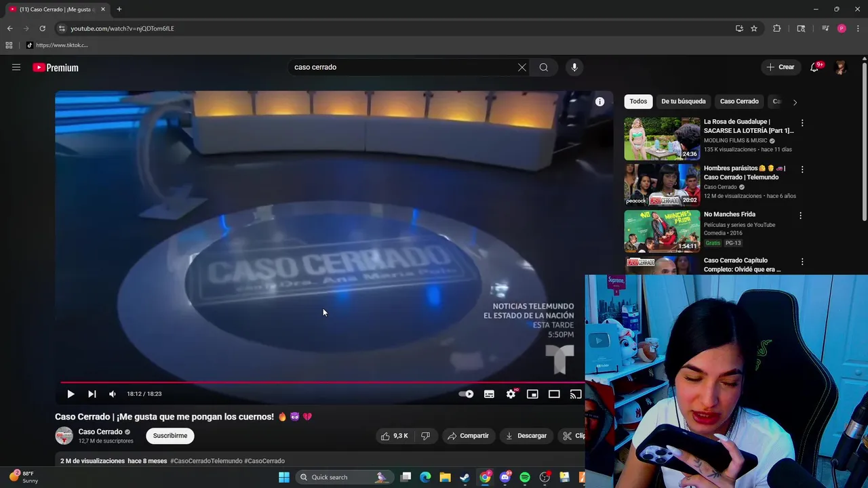Image resolution: width=868 pixels, height=488 pixels.
Task: Play the paused video
Action: click(x=71, y=394)
